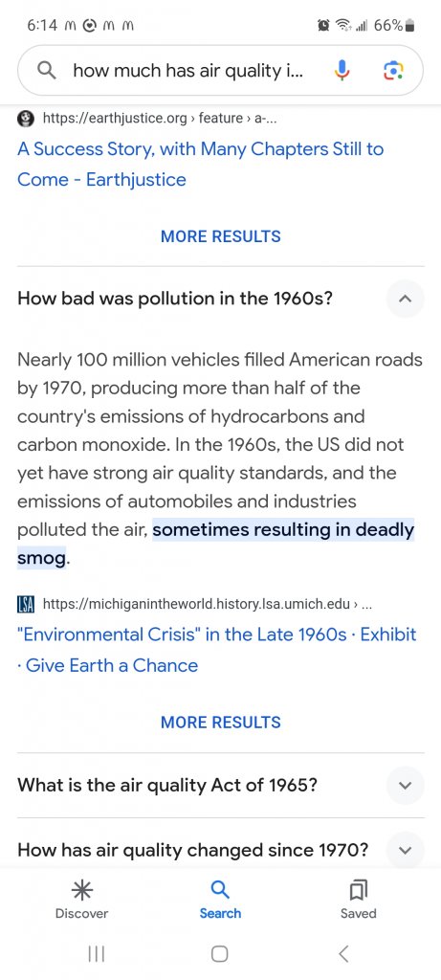Collapse the 'How bad was pollution' question
The width and height of the screenshot is (441, 980).
405,299
